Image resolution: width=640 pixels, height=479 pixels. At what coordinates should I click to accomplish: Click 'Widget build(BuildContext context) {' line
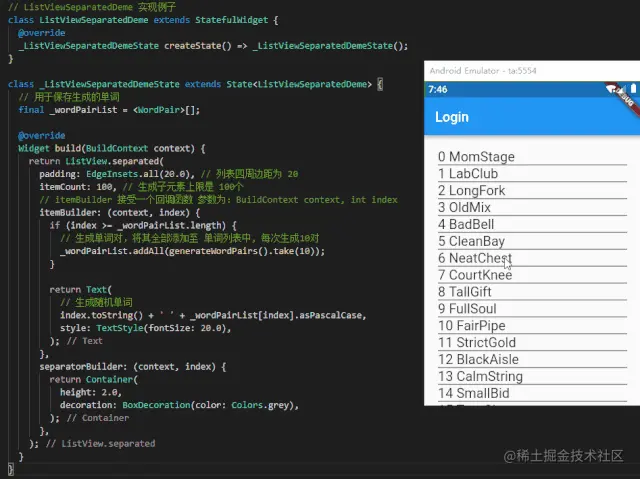tap(112, 149)
